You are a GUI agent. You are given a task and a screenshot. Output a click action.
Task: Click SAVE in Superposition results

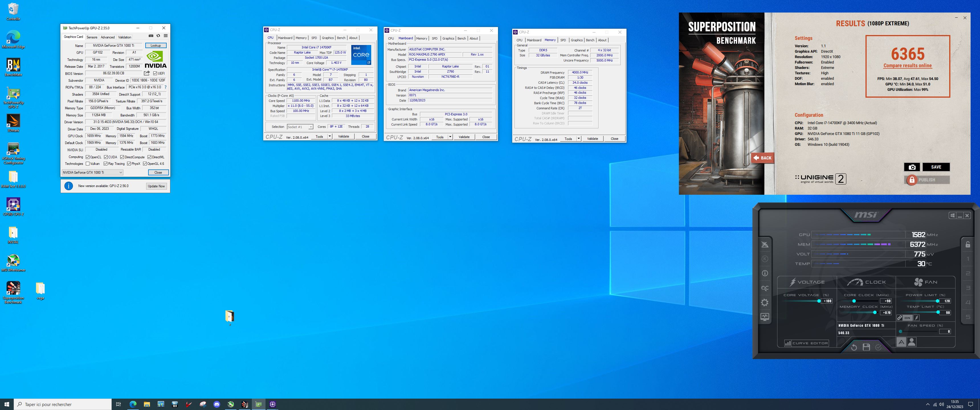[x=936, y=167]
